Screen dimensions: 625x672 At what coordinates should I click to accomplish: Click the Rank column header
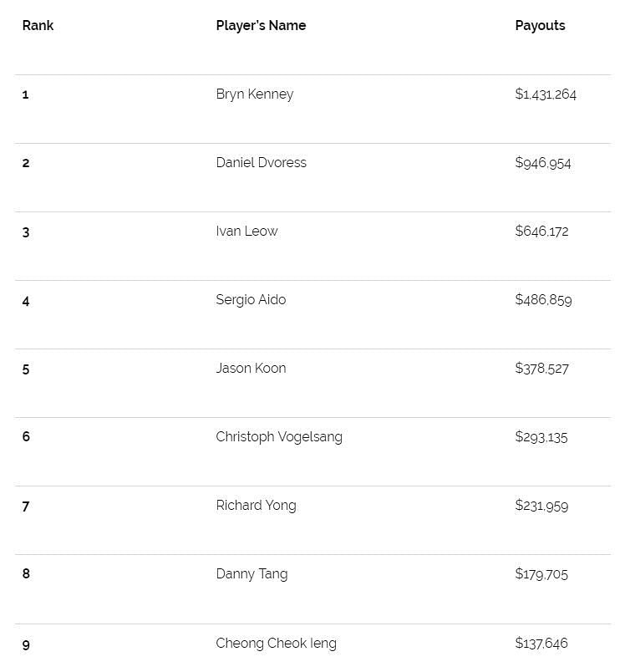pyautogui.click(x=38, y=26)
